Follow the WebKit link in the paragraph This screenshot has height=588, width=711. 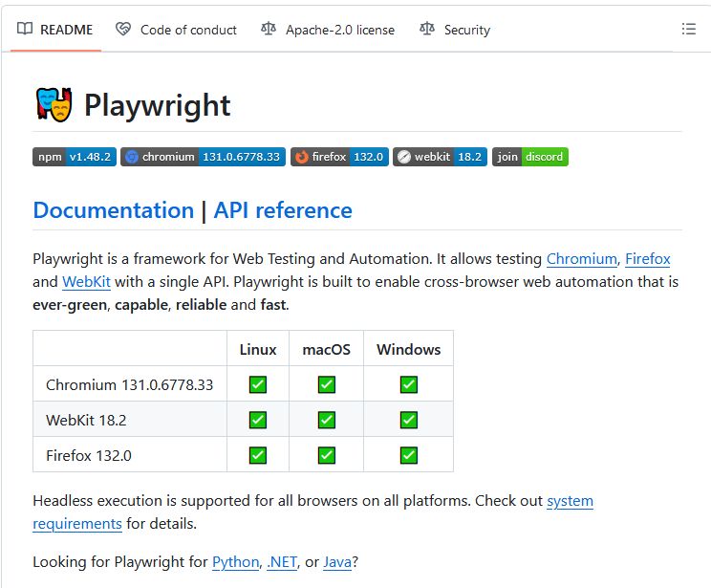pyautogui.click(x=86, y=282)
